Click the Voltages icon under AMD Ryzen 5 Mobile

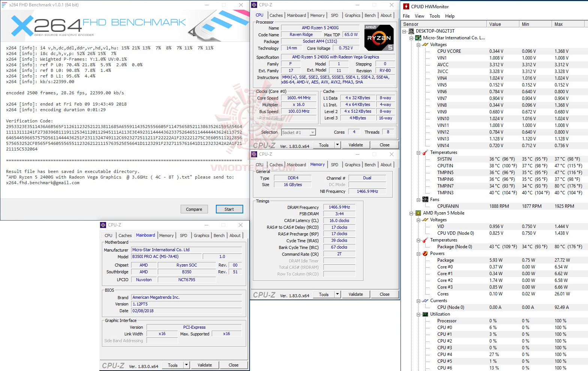pos(425,220)
